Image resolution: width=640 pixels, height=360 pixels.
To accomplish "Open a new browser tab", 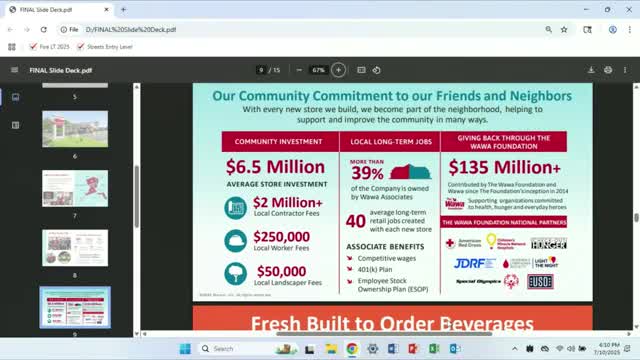I will click(123, 9).
